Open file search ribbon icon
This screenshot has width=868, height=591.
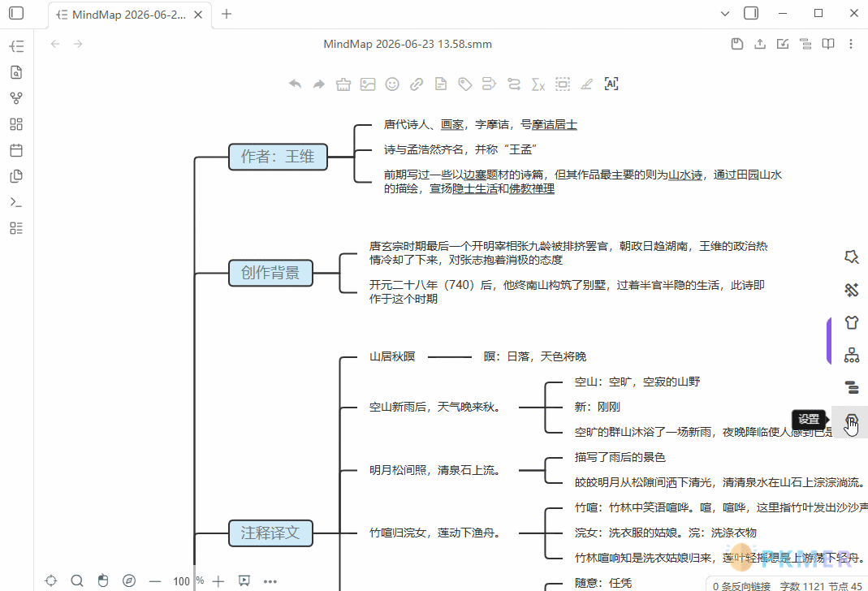tap(16, 72)
